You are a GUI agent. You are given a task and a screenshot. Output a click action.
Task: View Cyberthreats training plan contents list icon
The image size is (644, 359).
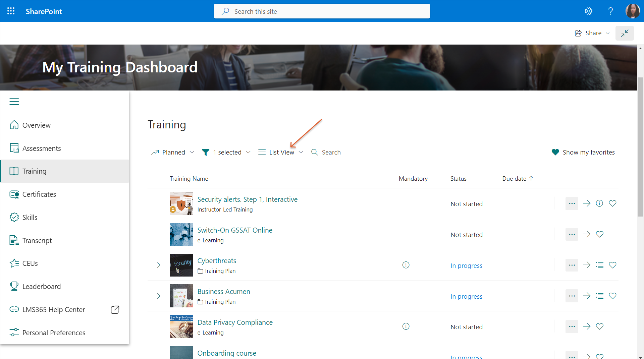pyautogui.click(x=599, y=265)
